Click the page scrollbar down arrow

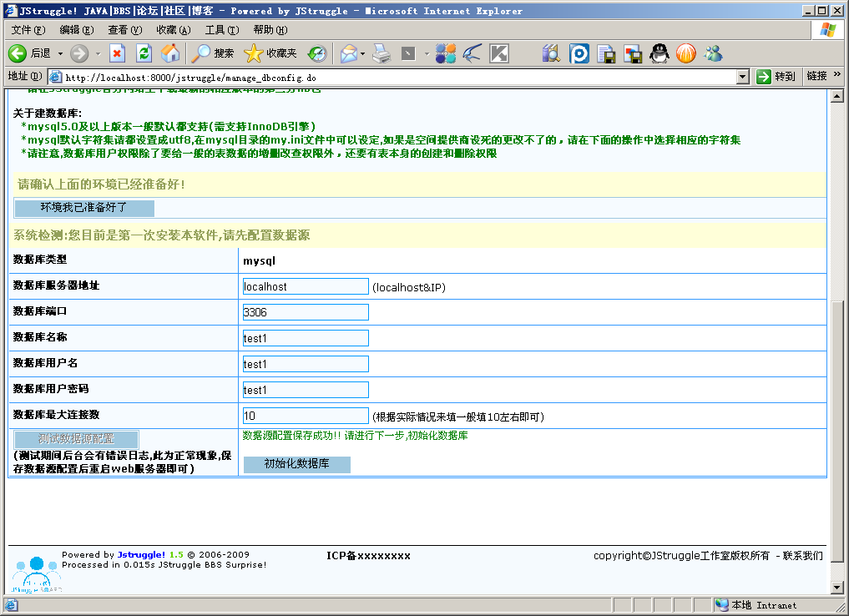point(837,588)
